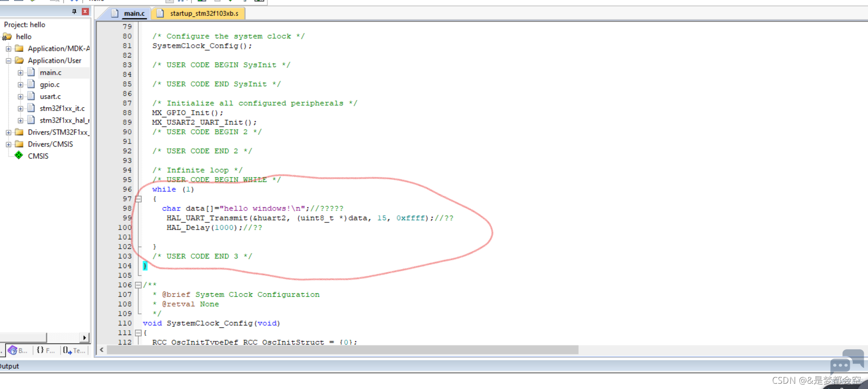Collapse SystemClock_Config function fold at line 111
This screenshot has height=389, width=868.
tap(138, 333)
